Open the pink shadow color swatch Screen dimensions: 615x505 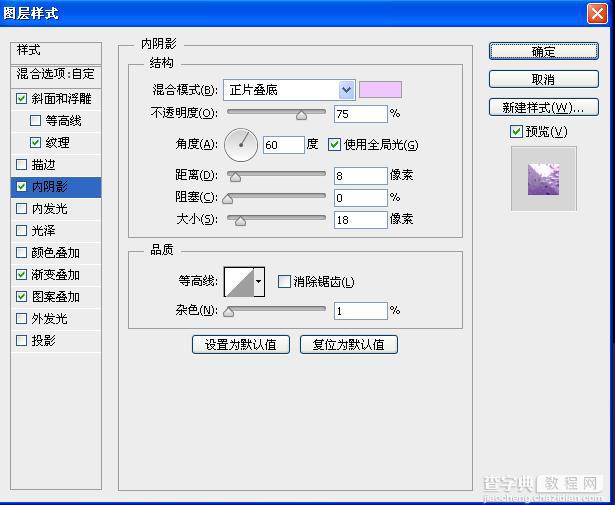point(380,89)
